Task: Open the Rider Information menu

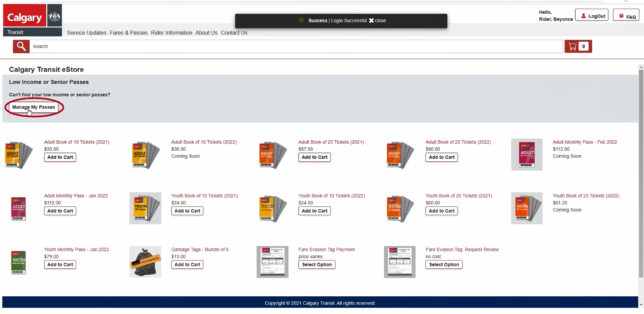Action: click(x=171, y=33)
